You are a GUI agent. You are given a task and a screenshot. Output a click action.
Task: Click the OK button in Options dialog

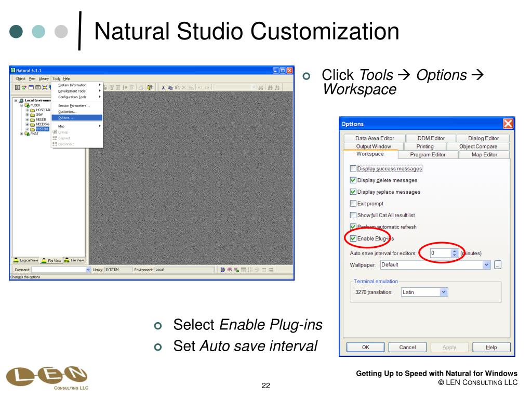click(365, 348)
